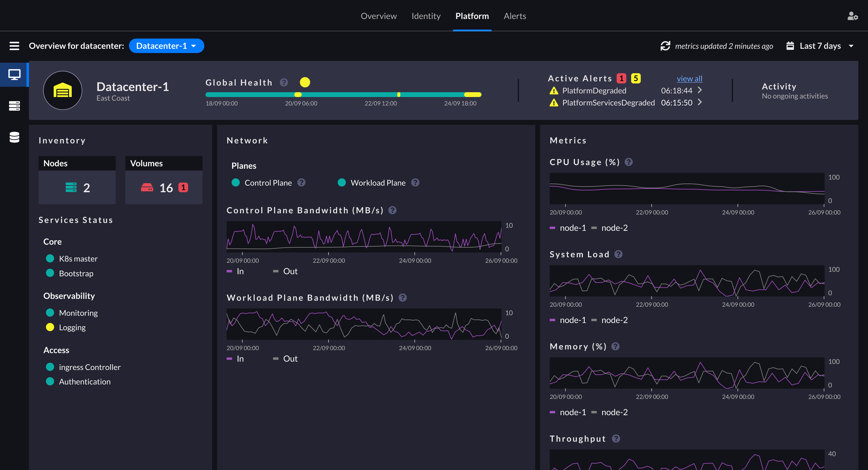This screenshot has height=470, width=868.
Task: Toggle node-2 in the System Load legend
Action: click(609, 320)
